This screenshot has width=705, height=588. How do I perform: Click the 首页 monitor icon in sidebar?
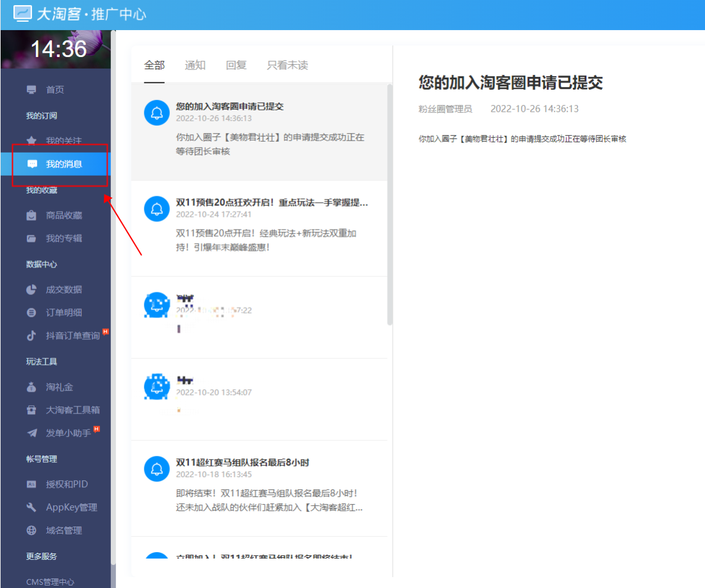point(31,90)
